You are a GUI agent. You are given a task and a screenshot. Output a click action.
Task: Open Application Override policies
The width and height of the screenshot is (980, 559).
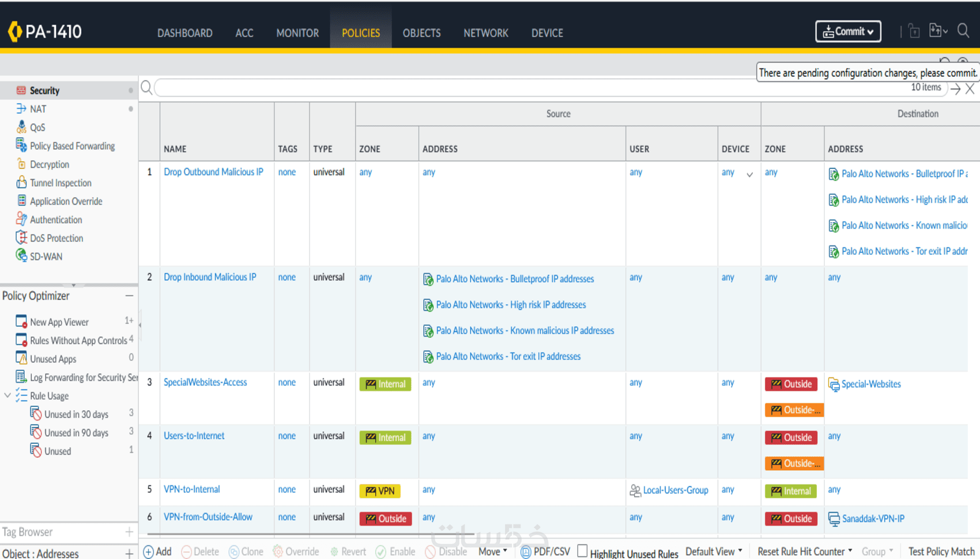pyautogui.click(x=66, y=201)
